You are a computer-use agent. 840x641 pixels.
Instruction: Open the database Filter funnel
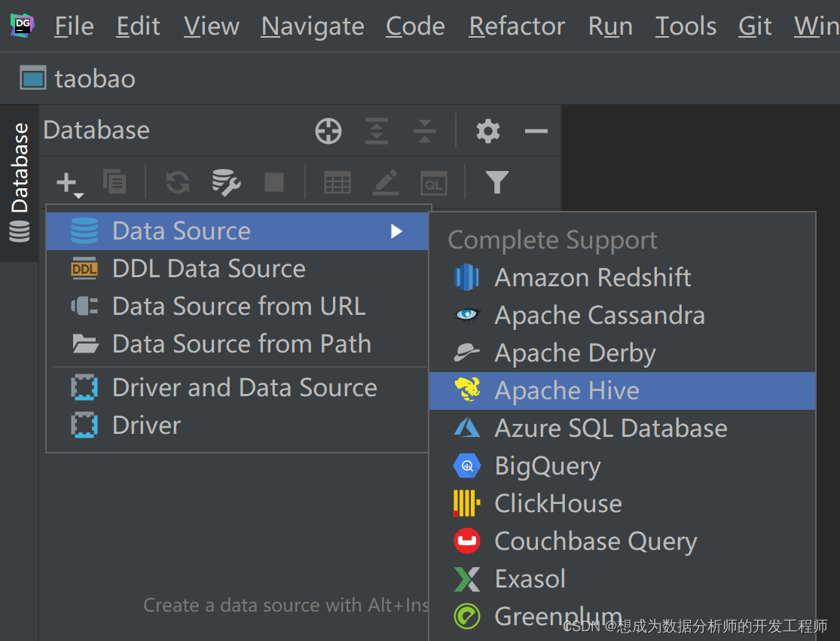pos(496,182)
